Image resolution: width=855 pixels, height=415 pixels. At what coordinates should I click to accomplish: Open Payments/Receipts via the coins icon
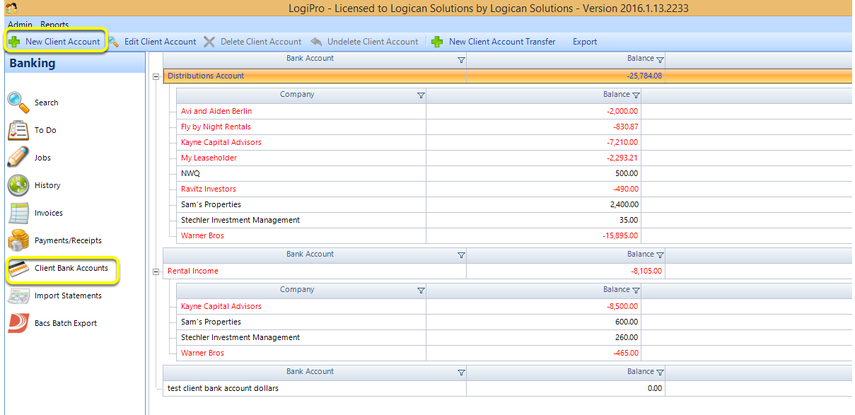pyautogui.click(x=17, y=240)
